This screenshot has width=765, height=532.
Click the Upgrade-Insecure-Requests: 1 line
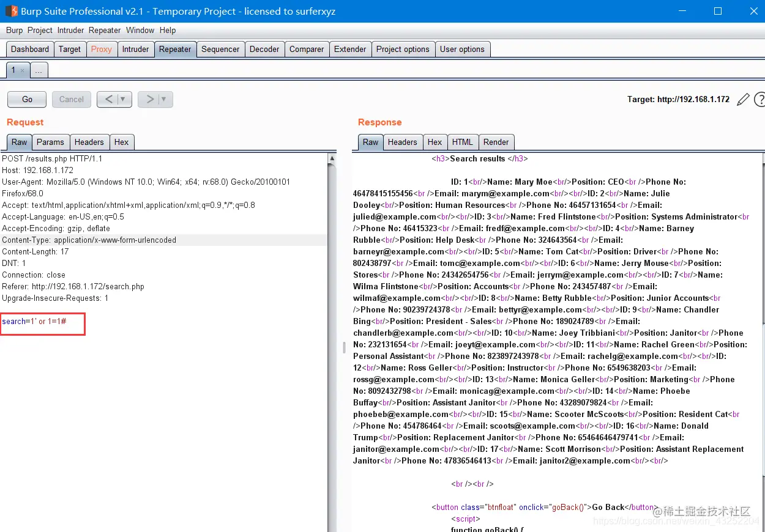[55, 298]
